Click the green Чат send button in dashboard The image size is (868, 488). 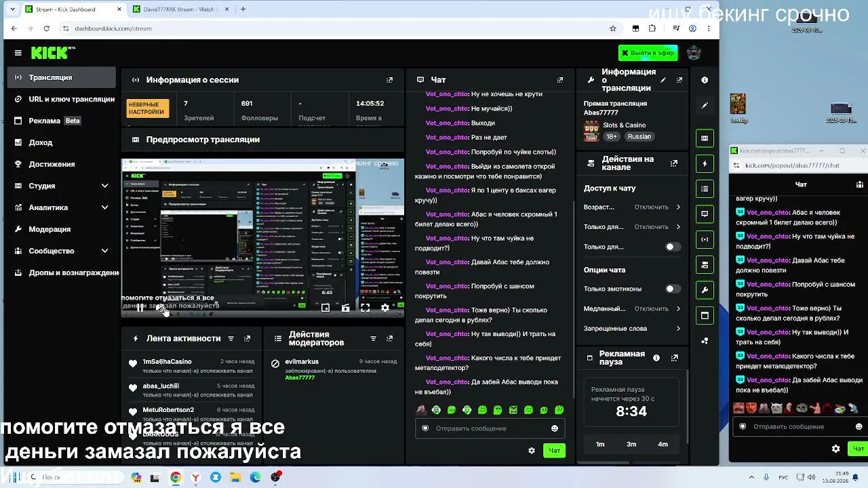point(554,450)
